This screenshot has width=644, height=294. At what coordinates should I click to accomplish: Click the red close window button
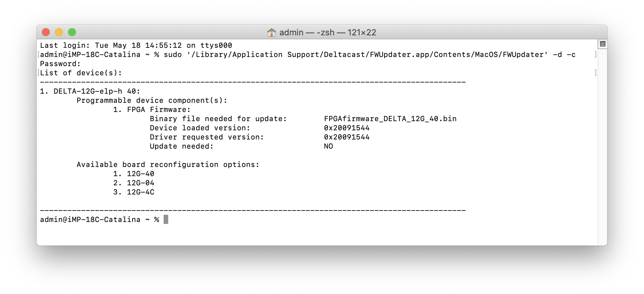coord(46,32)
